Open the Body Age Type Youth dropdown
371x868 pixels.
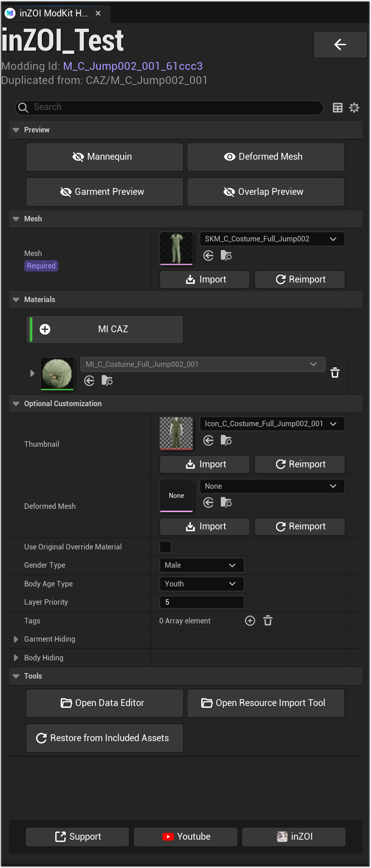click(202, 584)
